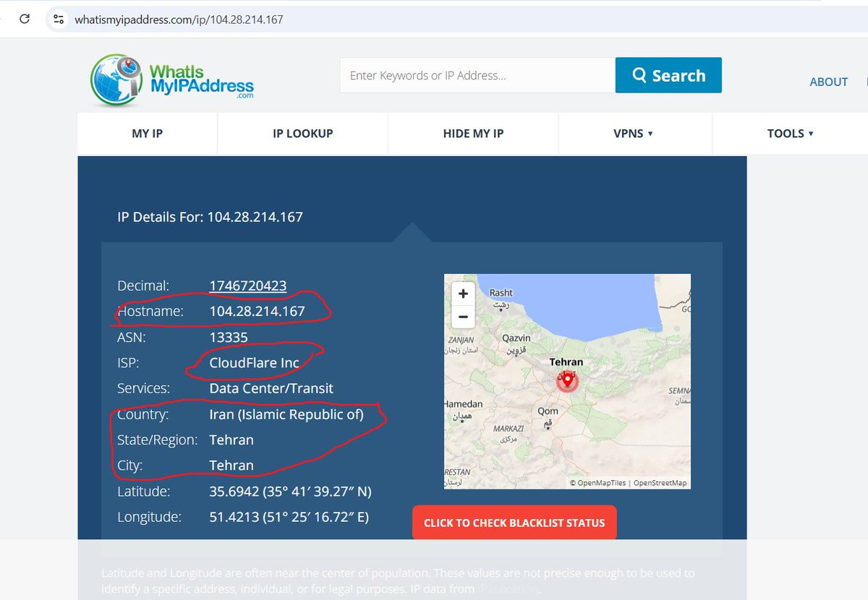Open the MY IP menu item
The image size is (868, 600).
coord(147,133)
